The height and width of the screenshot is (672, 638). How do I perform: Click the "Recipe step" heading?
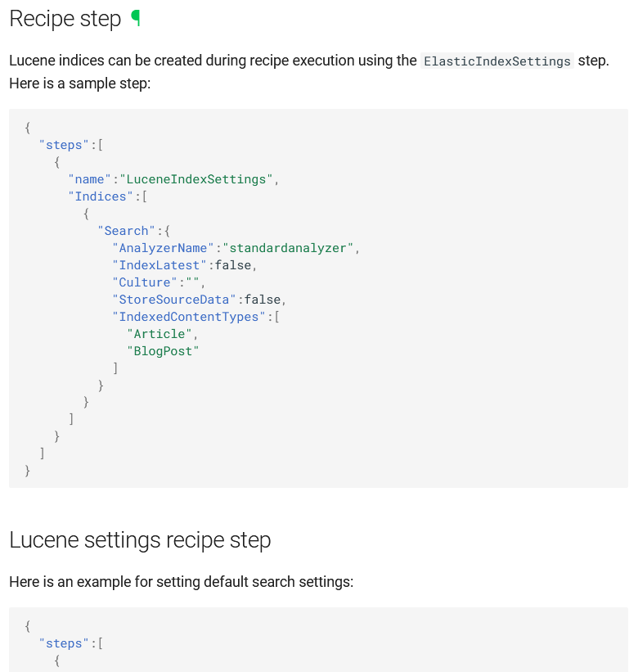pos(65,20)
